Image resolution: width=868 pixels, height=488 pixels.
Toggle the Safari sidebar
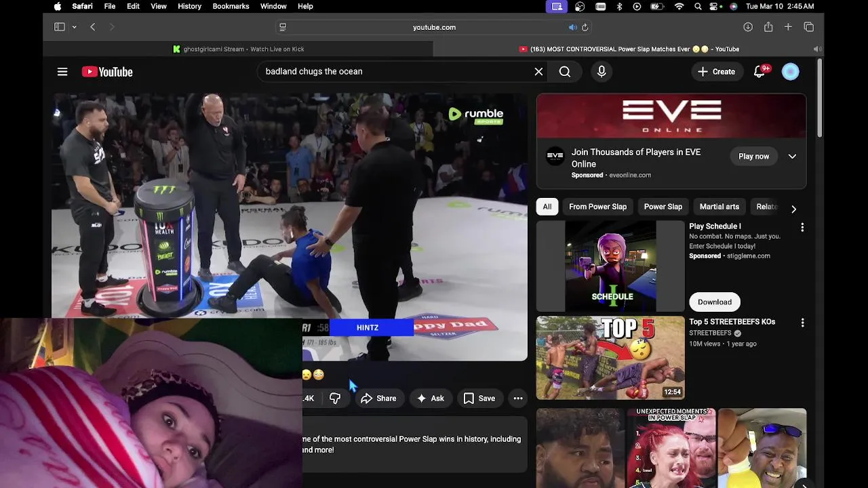click(x=60, y=27)
